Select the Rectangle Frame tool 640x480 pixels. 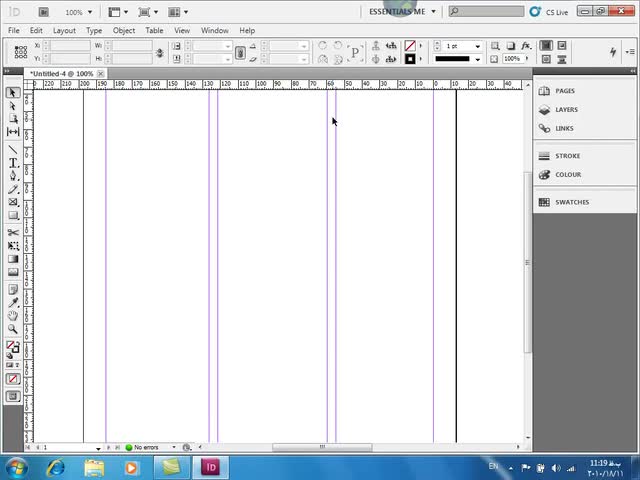click(13, 202)
